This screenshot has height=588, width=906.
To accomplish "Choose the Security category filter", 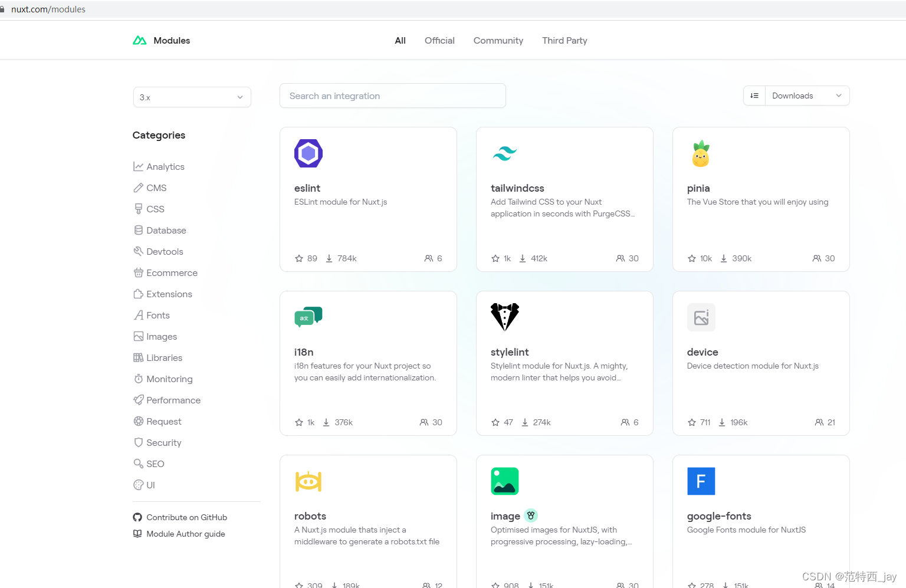I will coord(163,443).
